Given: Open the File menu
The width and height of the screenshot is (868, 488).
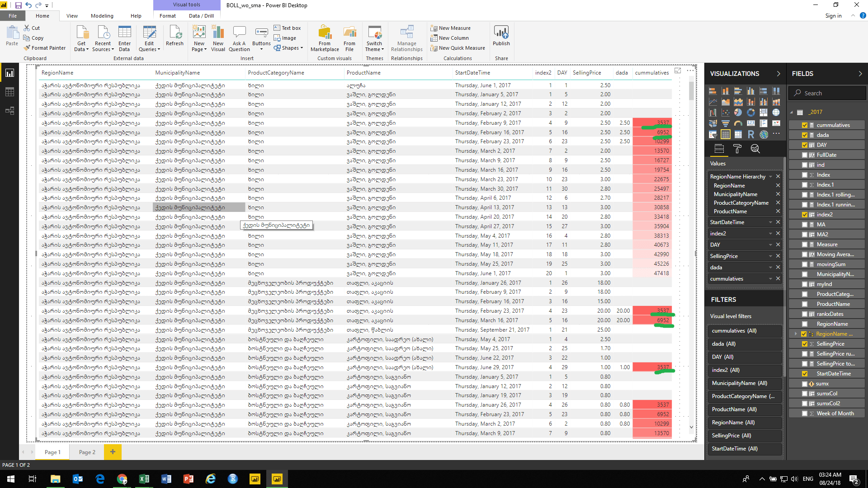Looking at the screenshot, I should click(x=13, y=16).
